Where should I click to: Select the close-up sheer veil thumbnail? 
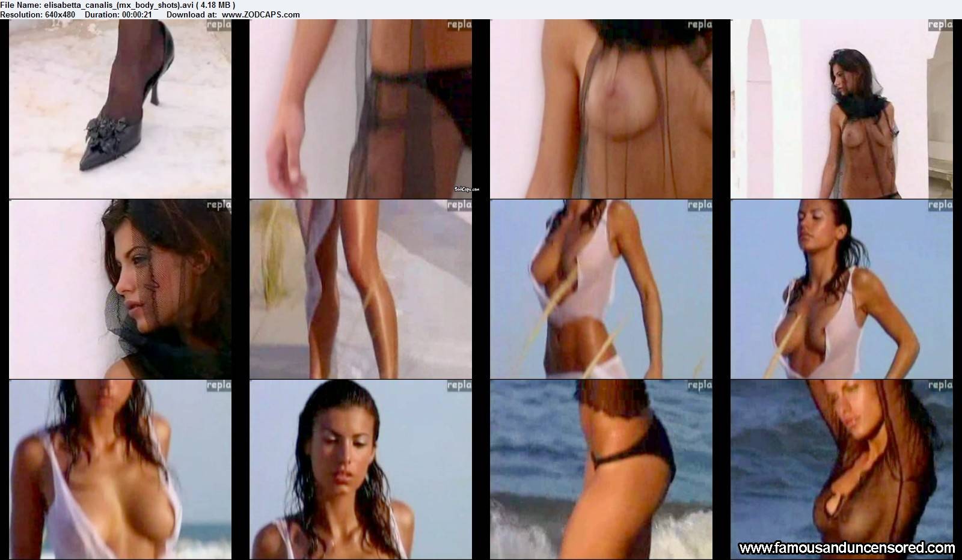click(x=601, y=109)
